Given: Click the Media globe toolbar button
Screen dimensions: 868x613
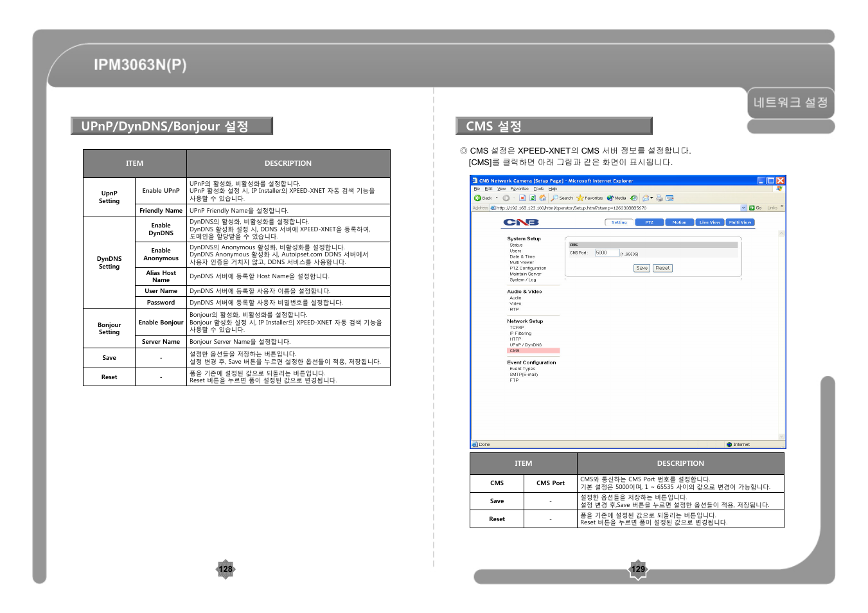Looking at the screenshot, I should click(616, 198).
